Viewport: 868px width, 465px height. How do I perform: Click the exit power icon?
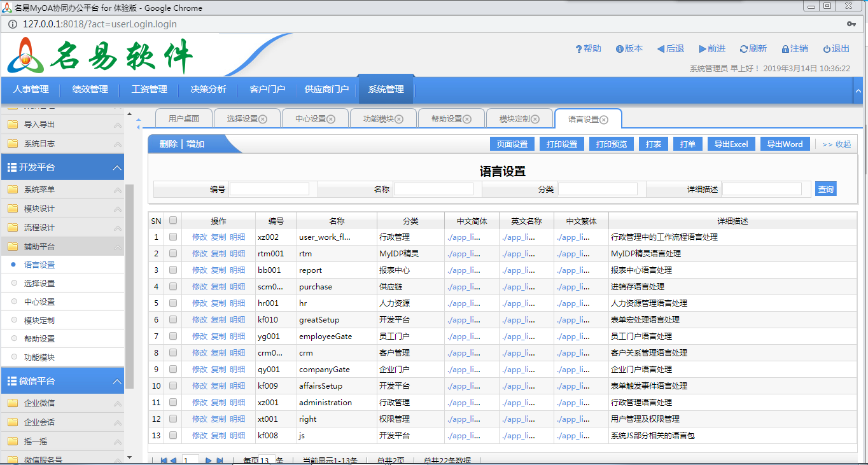click(x=827, y=49)
